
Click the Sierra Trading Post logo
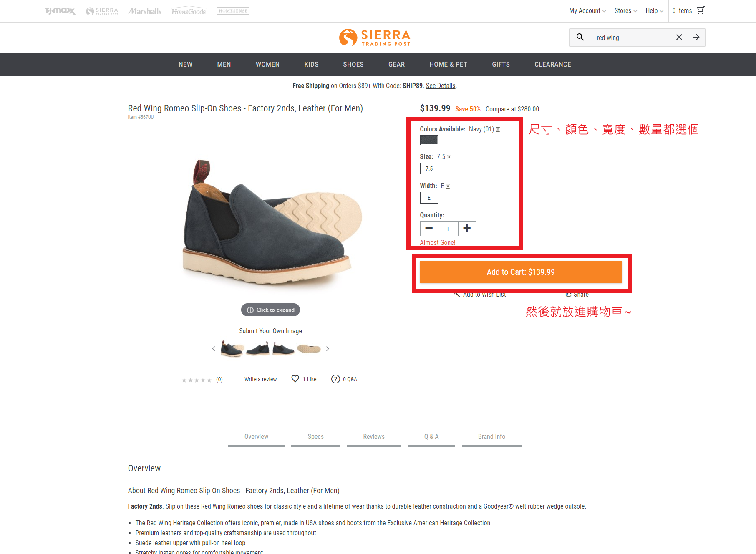375,37
